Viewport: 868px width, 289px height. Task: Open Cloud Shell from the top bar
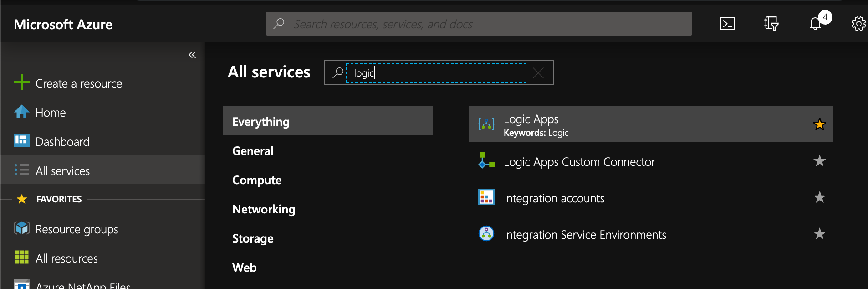coord(727,24)
